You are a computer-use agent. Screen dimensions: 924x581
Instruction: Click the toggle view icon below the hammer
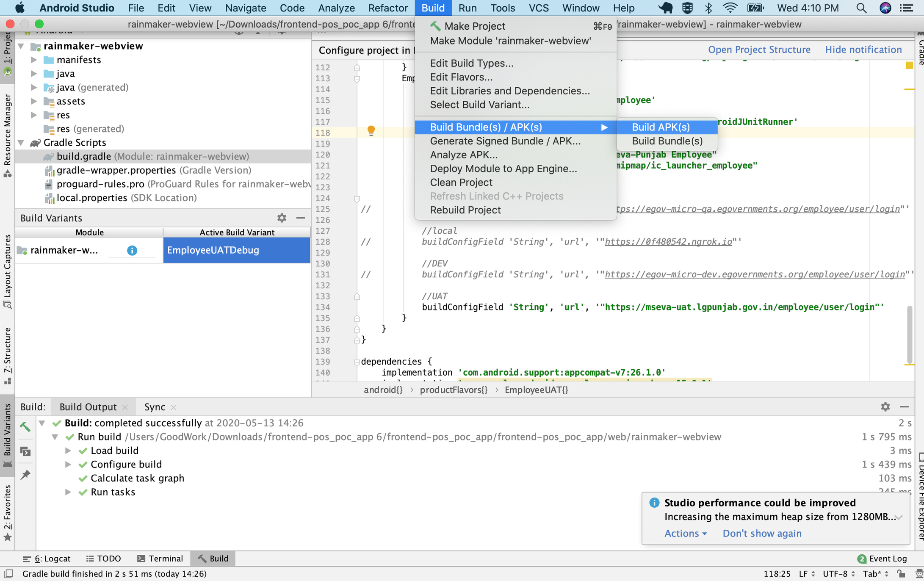coord(25,451)
